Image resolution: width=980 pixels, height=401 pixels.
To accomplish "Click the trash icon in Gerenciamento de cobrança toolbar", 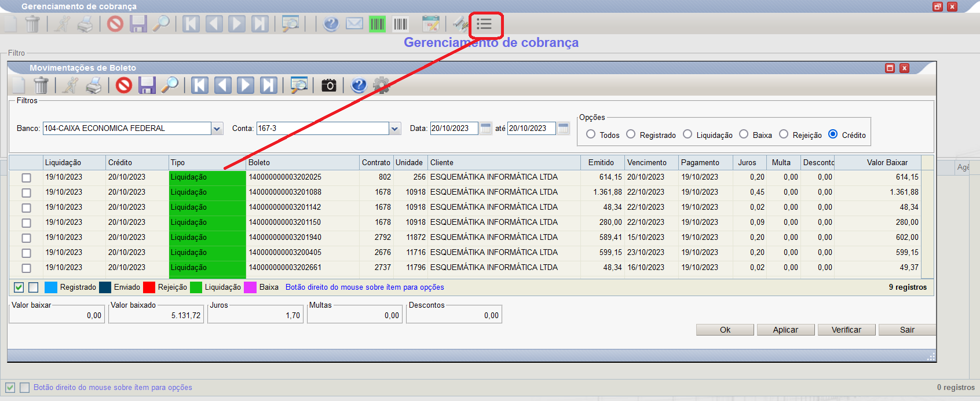I will pyautogui.click(x=32, y=24).
